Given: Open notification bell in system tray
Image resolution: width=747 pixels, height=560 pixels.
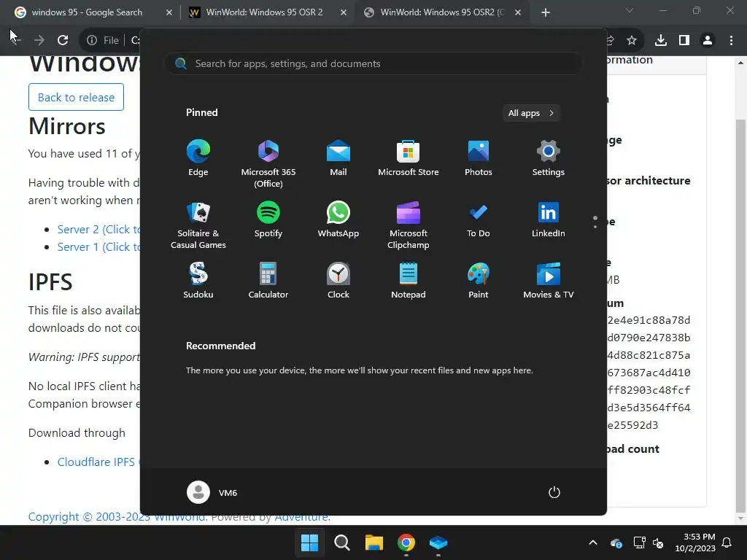Looking at the screenshot, I should coord(727,542).
